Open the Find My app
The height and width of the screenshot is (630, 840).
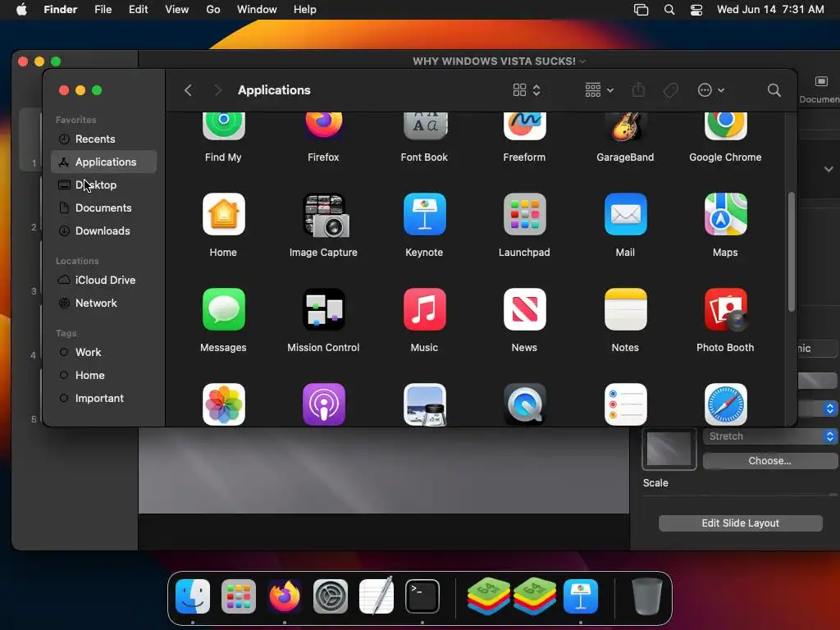pyautogui.click(x=223, y=126)
